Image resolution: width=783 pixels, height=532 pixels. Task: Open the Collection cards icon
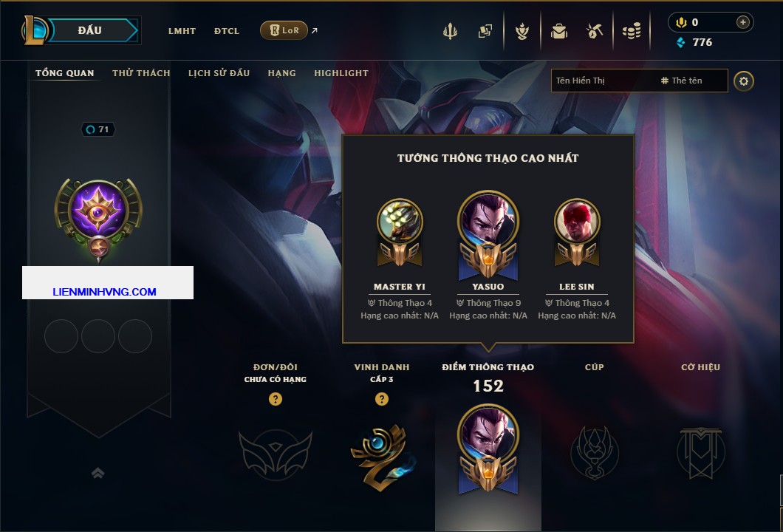click(485, 31)
